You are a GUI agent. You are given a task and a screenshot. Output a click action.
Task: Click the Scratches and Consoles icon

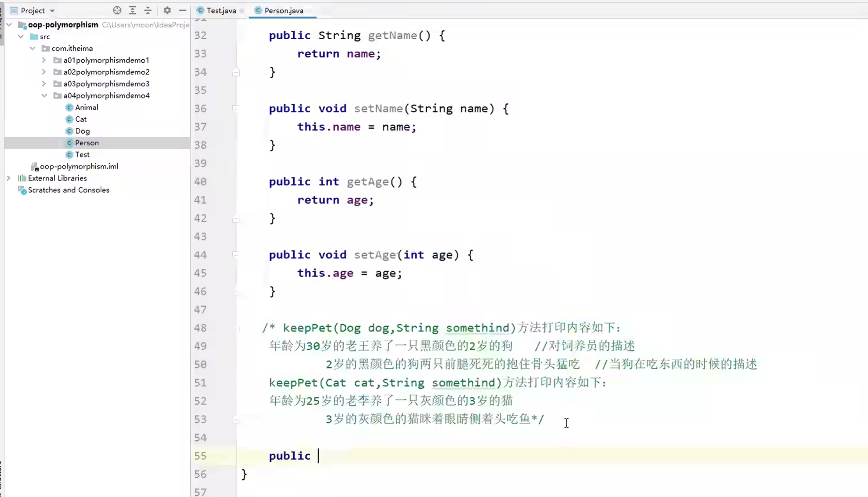point(22,190)
